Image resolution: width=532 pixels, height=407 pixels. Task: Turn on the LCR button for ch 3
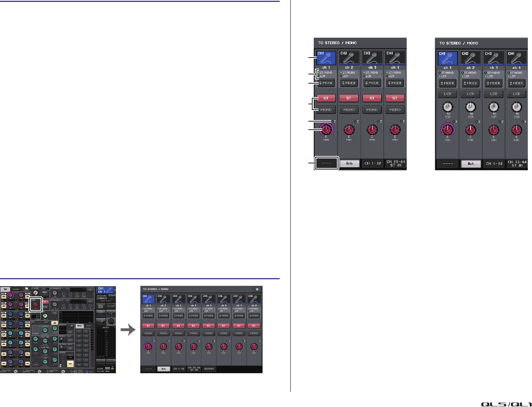(494, 94)
